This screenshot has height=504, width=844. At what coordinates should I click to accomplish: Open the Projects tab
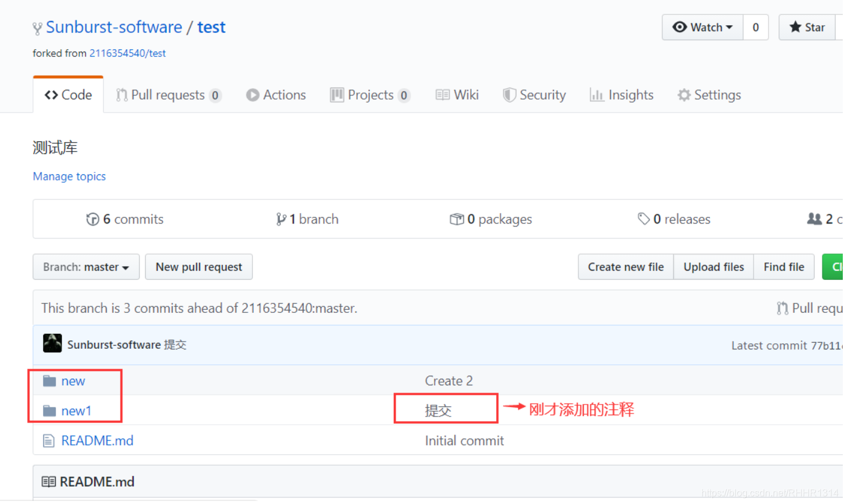pyautogui.click(x=370, y=95)
